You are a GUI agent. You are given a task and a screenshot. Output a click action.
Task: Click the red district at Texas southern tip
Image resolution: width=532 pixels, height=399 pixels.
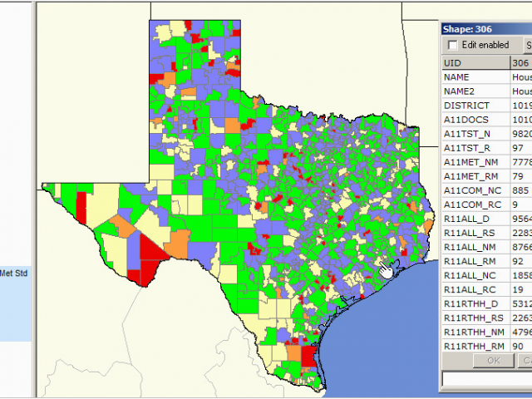pyautogui.click(x=308, y=357)
